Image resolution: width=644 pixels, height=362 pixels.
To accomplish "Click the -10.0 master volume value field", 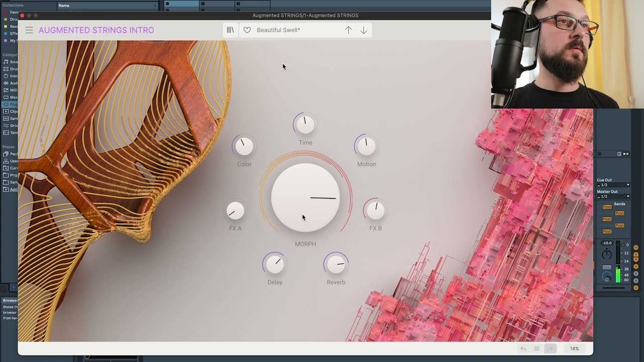I will tap(607, 243).
